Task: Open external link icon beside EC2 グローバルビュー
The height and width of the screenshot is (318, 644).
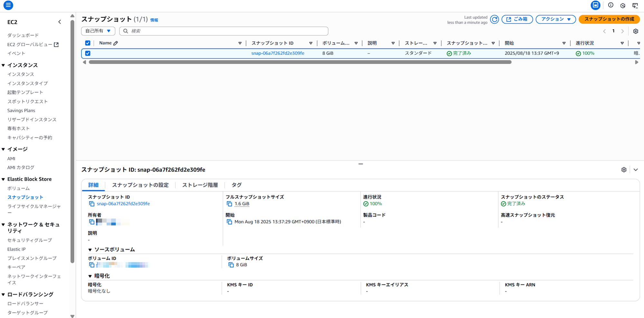Action: [56, 45]
